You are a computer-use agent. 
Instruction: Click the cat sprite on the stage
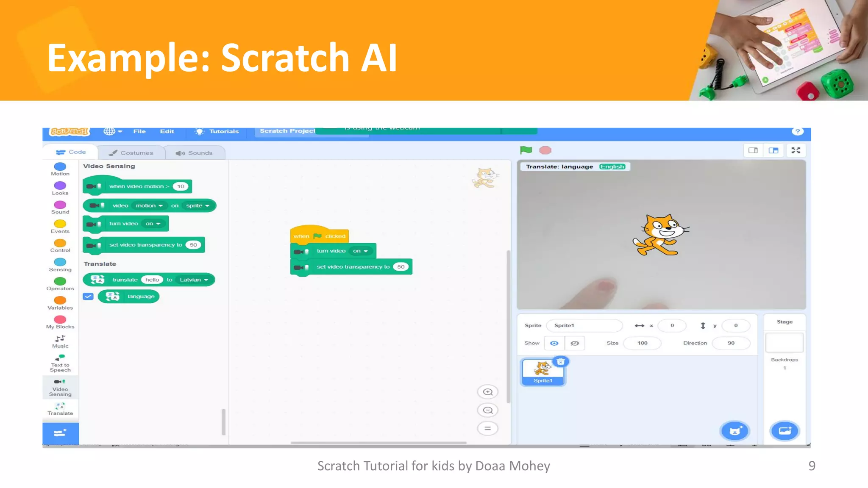[661, 235]
